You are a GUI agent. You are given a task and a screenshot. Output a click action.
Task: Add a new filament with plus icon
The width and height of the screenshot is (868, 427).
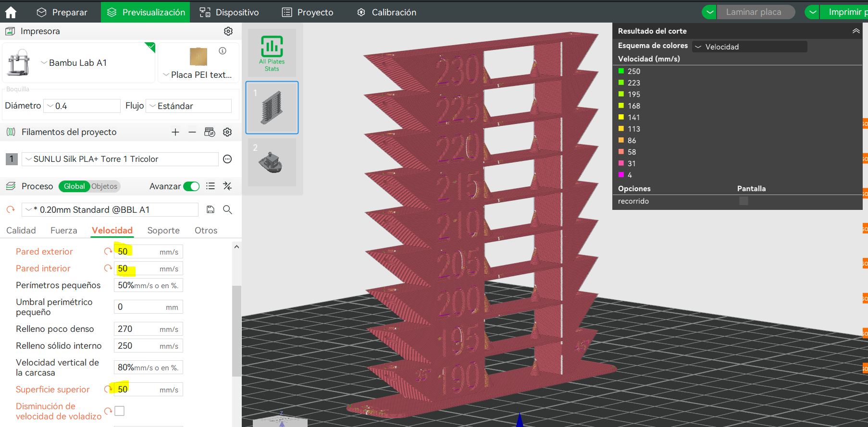[x=175, y=132]
